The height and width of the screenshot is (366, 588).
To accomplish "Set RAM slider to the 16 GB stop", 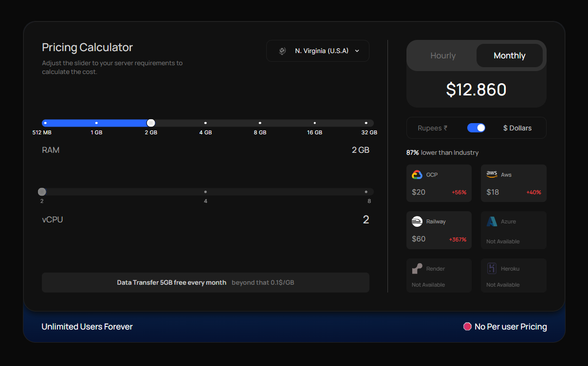I will pyautogui.click(x=314, y=123).
